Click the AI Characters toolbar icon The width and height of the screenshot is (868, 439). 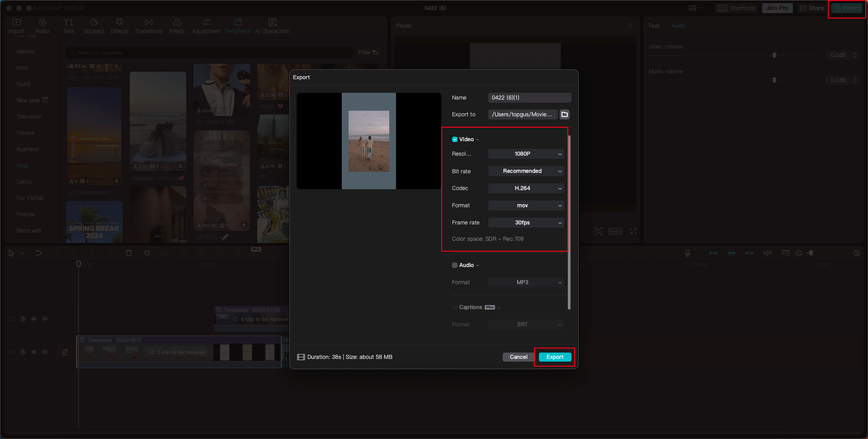point(272,22)
